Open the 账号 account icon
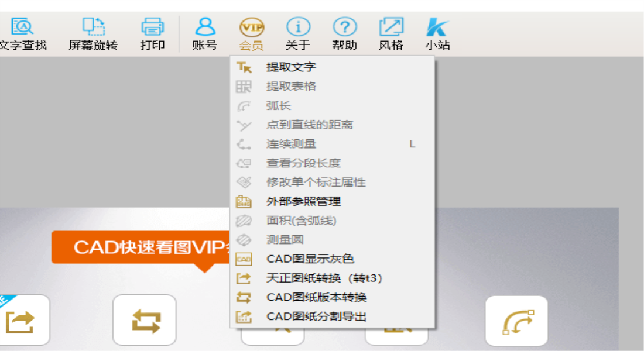The image size is (644, 351). [205, 27]
